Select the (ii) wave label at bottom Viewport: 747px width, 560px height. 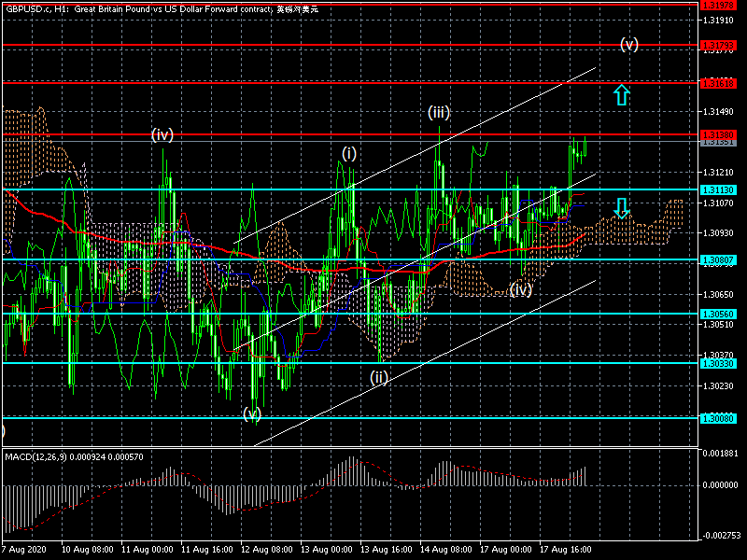(x=378, y=377)
